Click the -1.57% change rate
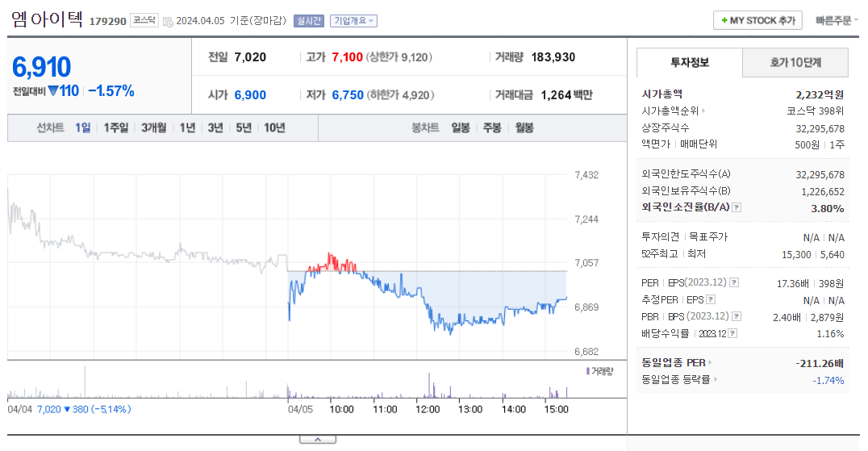This screenshot has height=451, width=868. click(x=111, y=90)
